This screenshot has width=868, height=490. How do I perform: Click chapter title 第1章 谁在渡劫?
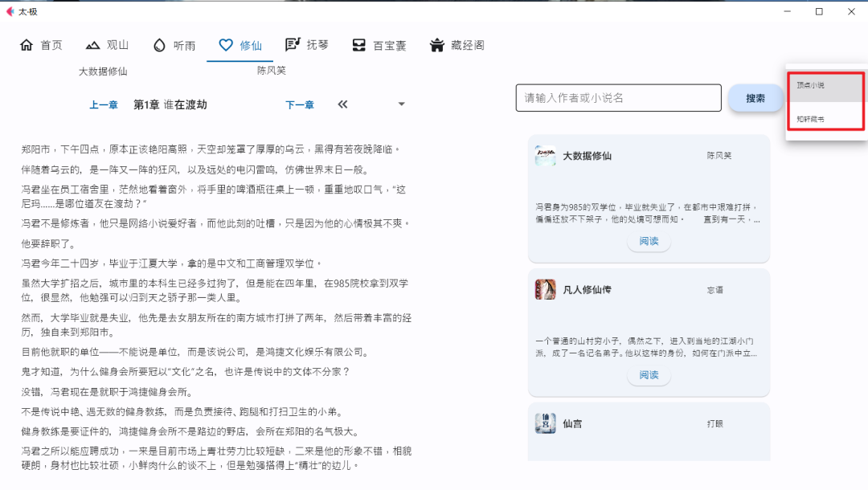[x=170, y=105]
